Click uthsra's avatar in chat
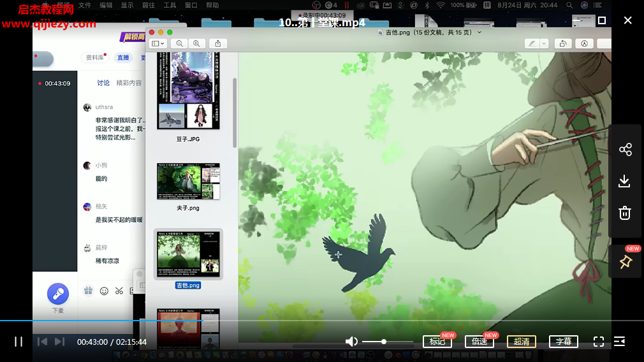This screenshot has width=644, height=362. (87, 107)
